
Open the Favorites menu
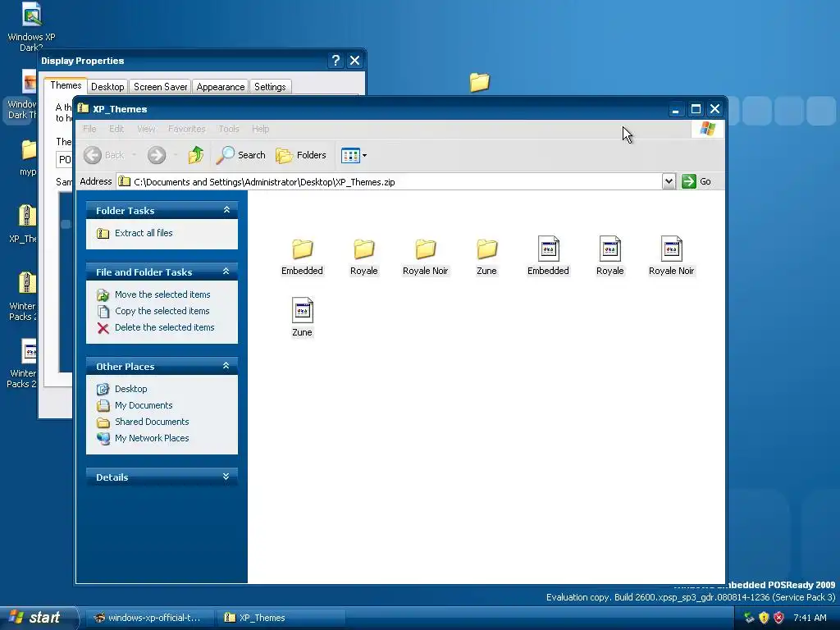[186, 129]
